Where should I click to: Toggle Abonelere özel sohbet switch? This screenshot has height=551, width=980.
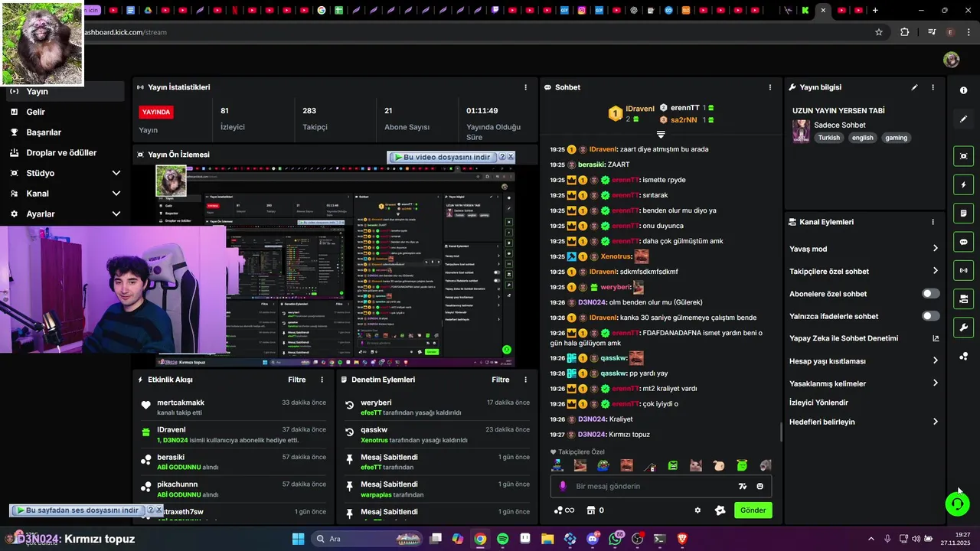[x=931, y=294]
